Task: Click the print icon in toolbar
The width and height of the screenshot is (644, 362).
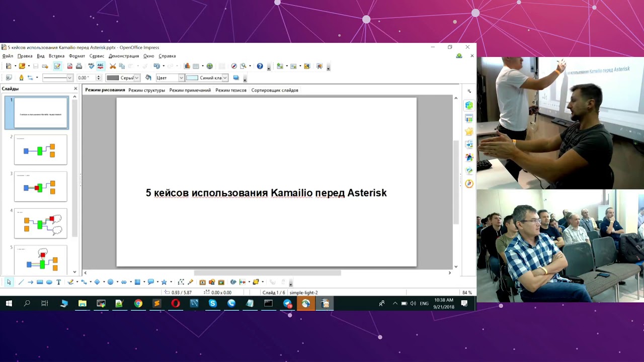Action: click(79, 66)
